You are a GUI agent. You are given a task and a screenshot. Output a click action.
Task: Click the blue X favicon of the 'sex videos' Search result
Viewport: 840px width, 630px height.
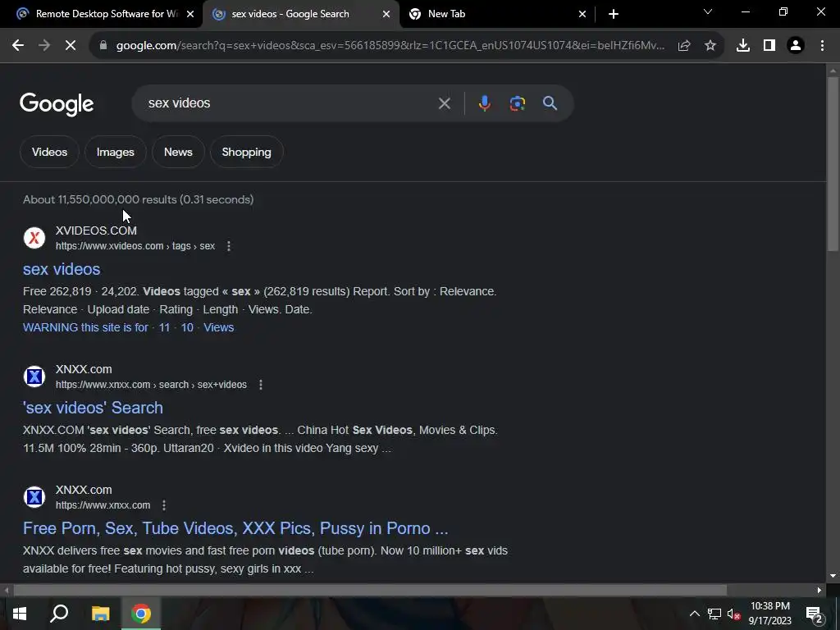[34, 376]
